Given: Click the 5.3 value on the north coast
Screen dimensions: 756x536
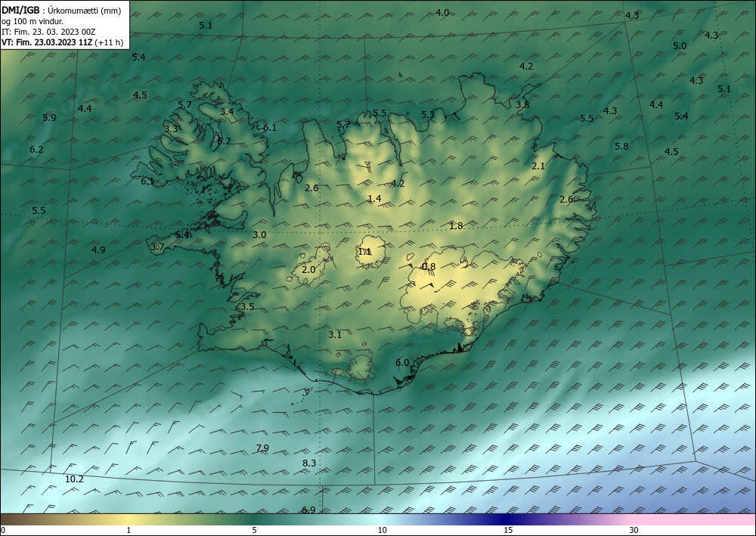Looking at the screenshot, I should pyautogui.click(x=428, y=114).
